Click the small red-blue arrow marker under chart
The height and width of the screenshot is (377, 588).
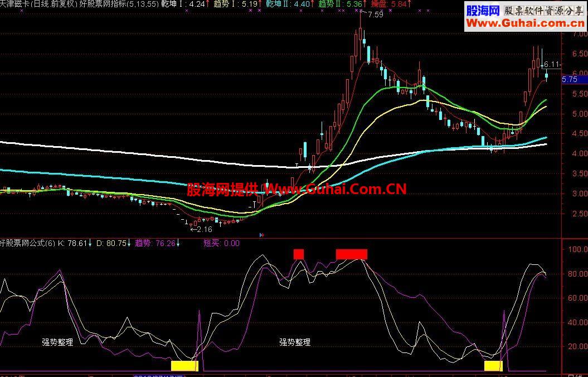(261, 235)
